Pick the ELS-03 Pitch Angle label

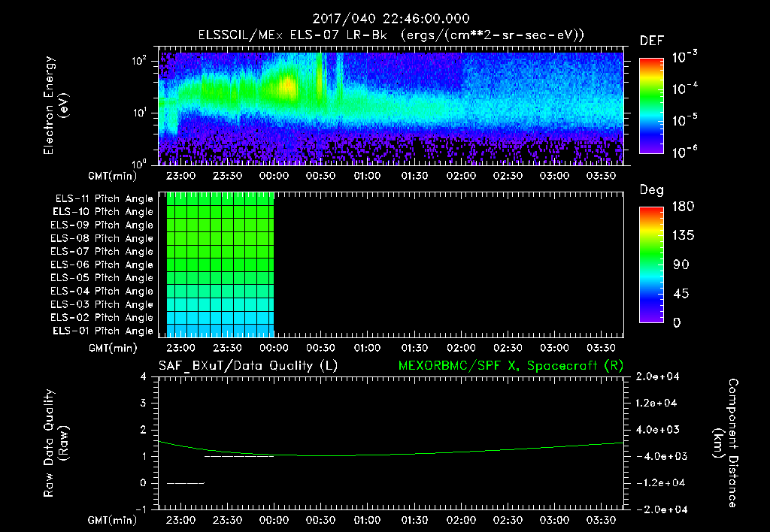tap(102, 305)
